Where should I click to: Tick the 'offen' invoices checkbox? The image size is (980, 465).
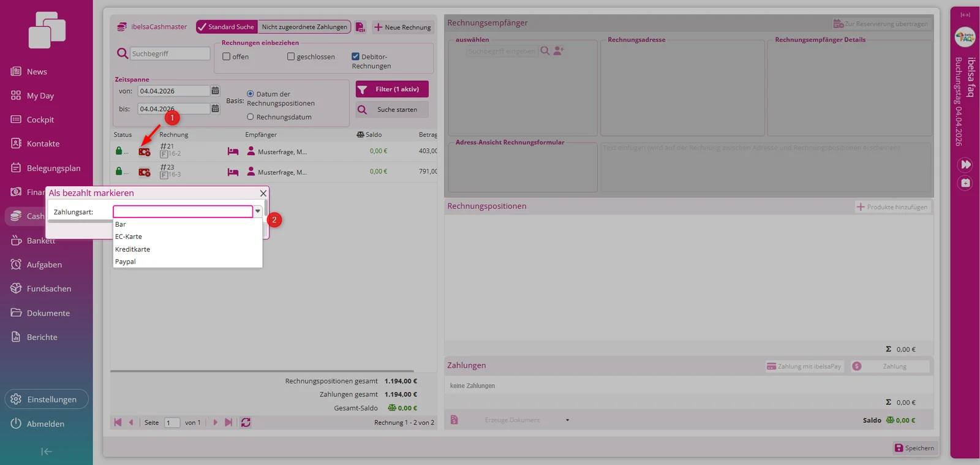pos(227,56)
